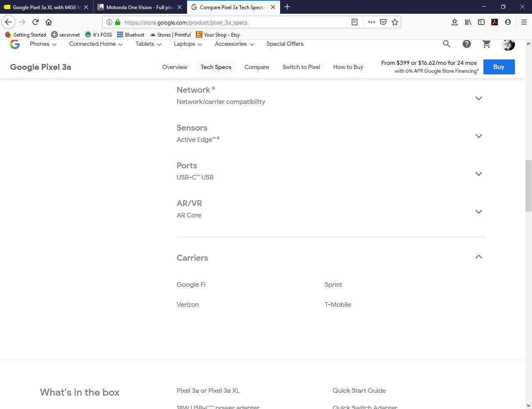Bookmark this page with the star icon

click(x=395, y=22)
